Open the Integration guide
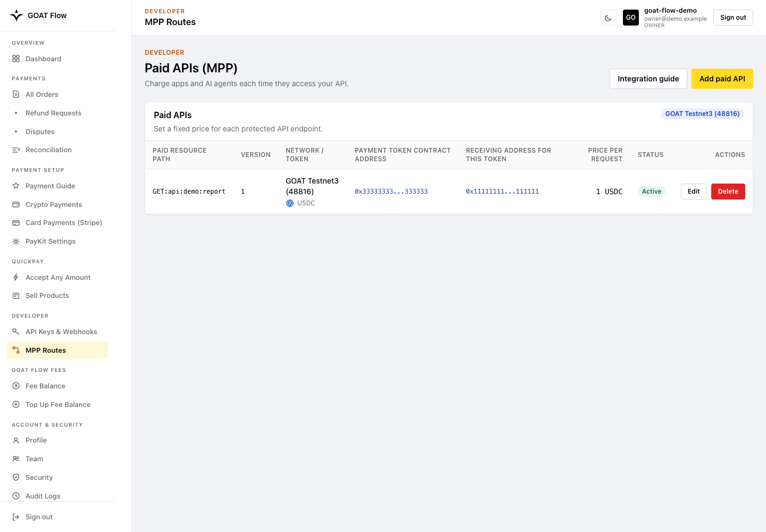This screenshot has width=766, height=532. pyautogui.click(x=648, y=79)
